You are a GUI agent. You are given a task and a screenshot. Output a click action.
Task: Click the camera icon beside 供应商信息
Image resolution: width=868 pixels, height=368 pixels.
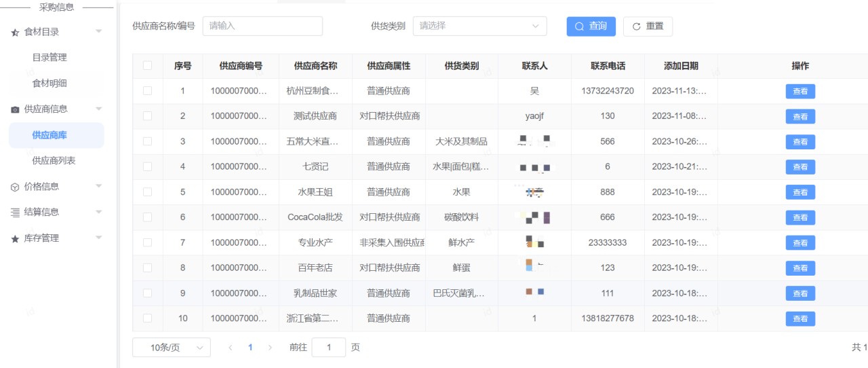[15, 109]
